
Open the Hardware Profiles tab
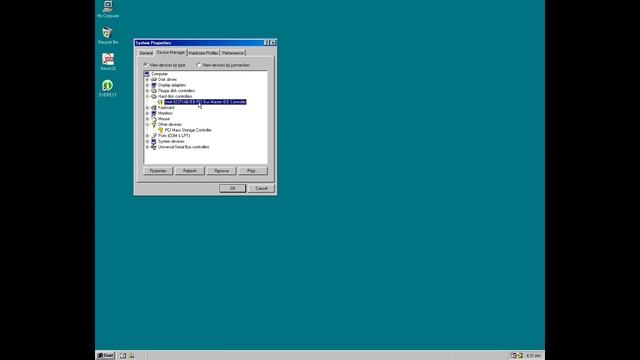click(203, 53)
